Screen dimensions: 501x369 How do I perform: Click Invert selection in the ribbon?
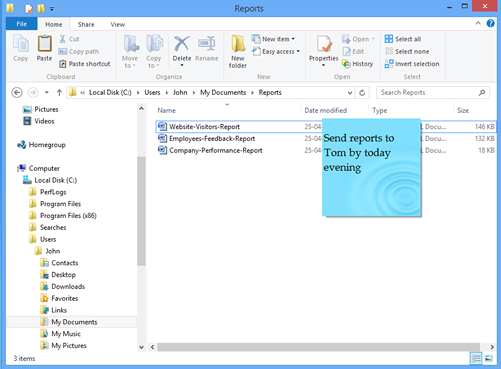412,64
